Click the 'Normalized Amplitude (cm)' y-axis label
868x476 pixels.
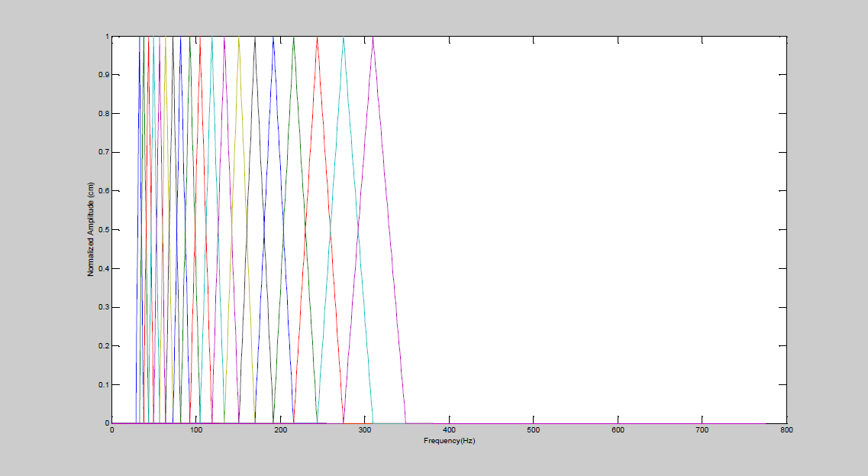(x=91, y=229)
